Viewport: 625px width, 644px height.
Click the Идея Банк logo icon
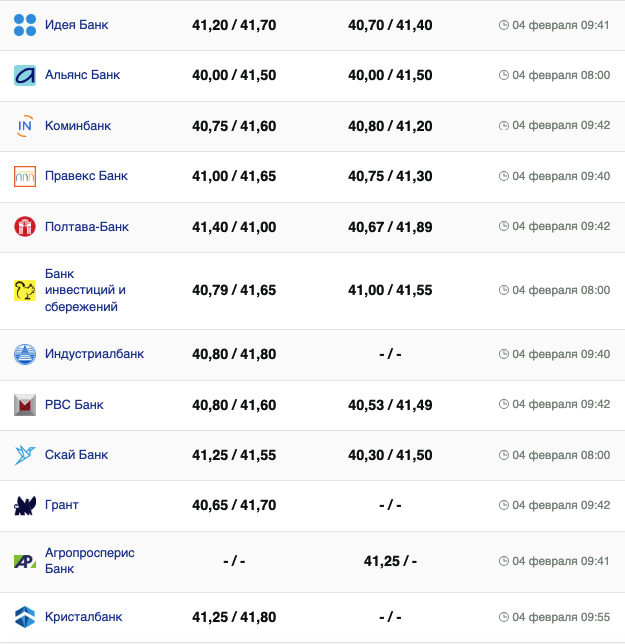click(25, 25)
